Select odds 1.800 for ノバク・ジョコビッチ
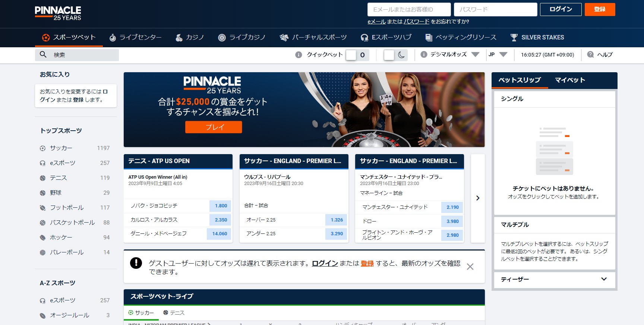 pos(221,205)
